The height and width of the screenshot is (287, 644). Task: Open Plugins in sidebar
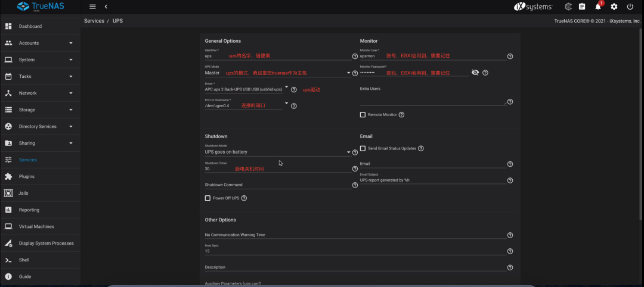point(41,176)
